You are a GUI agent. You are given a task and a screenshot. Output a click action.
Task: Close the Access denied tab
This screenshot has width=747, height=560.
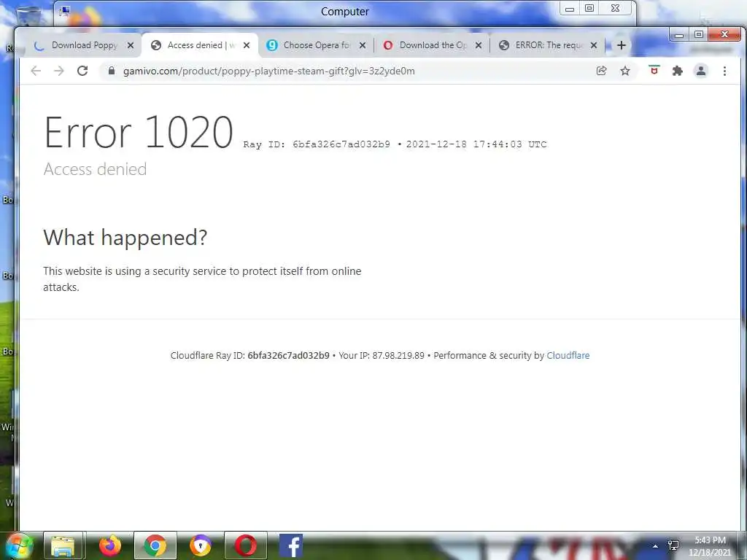pyautogui.click(x=247, y=45)
